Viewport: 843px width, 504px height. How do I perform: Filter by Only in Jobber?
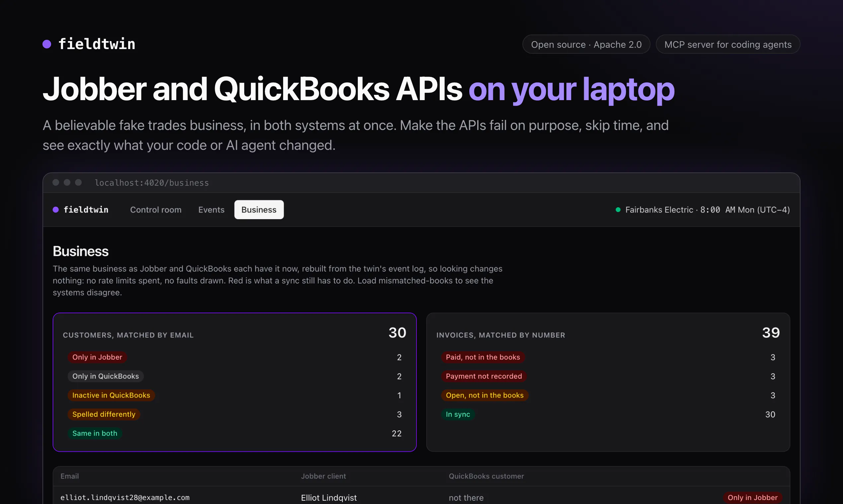(97, 357)
